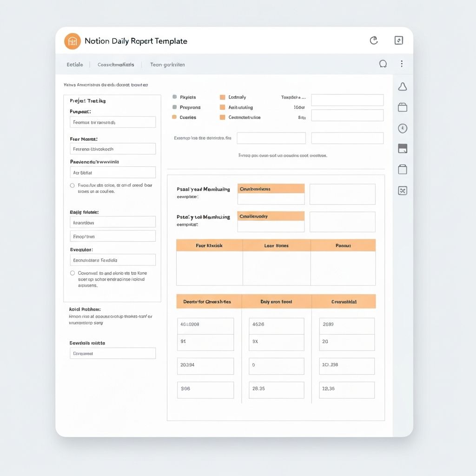
Task: Select the first radio option under the preview field
Action: [73, 185]
